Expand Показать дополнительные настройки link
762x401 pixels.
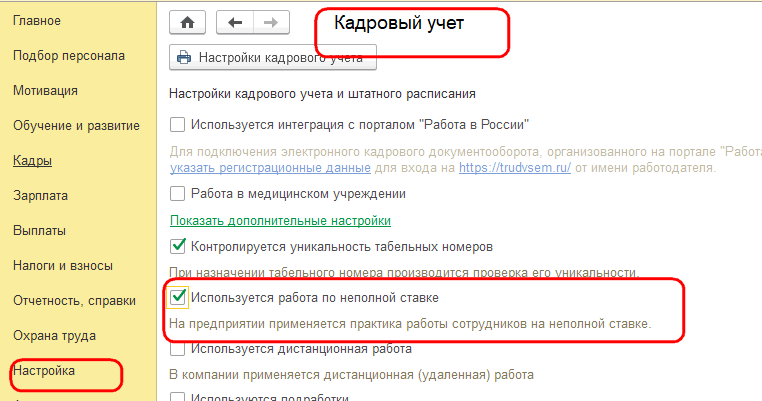pyautogui.click(x=280, y=221)
